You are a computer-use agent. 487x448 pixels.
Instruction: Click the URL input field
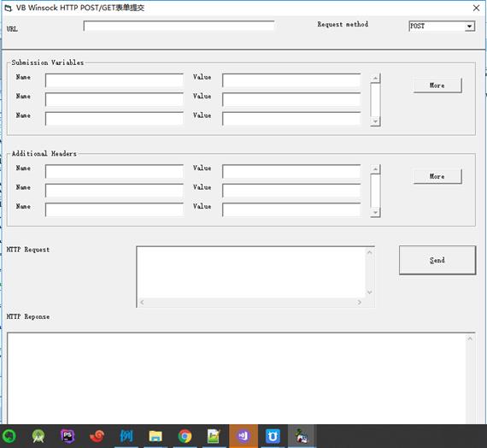(179, 26)
